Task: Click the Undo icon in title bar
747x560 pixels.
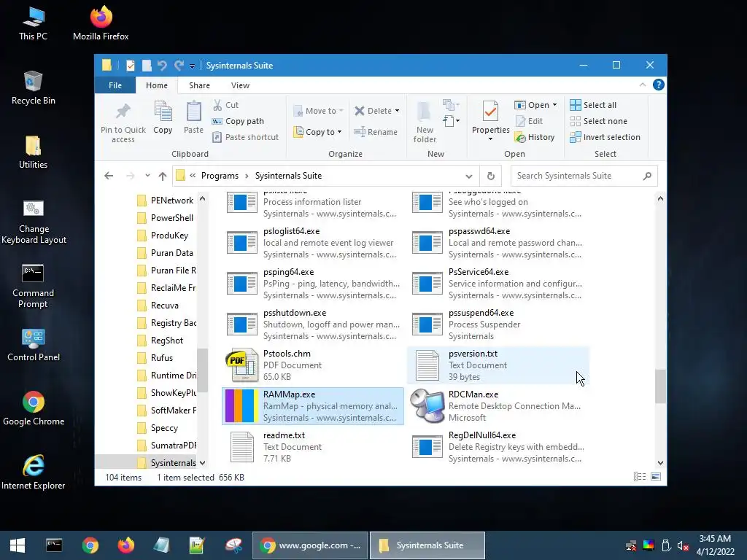Action: click(162, 65)
